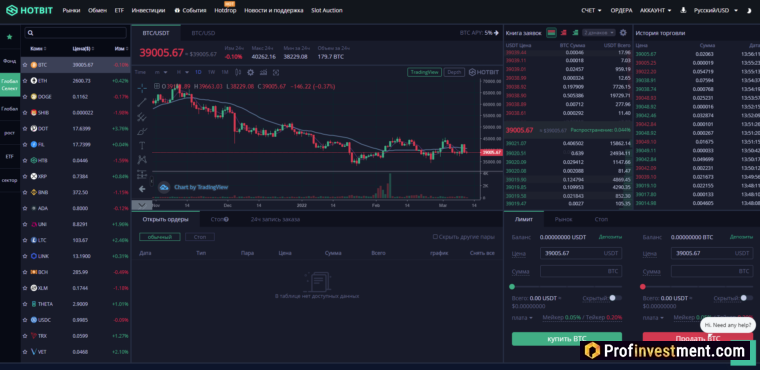This screenshot has width=760, height=370.
Task: Favorite the DOGE coin star
Action: [x=25, y=97]
